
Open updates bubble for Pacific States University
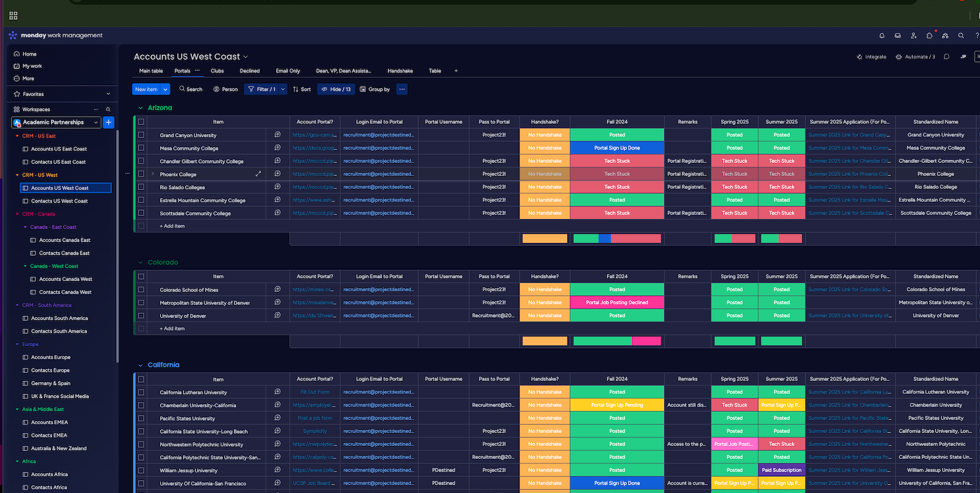[278, 418]
